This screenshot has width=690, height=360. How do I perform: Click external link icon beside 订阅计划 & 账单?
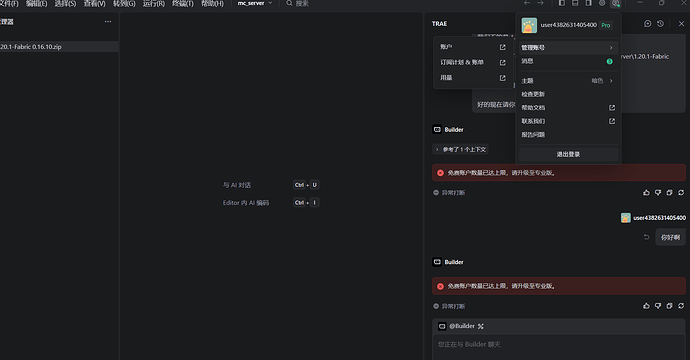coord(503,62)
